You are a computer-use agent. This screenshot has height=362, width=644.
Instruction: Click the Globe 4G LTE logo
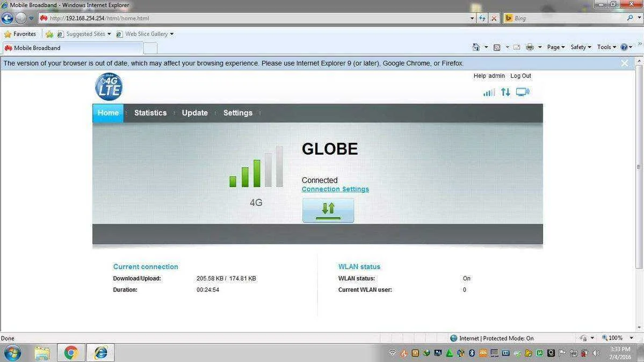pos(109,86)
